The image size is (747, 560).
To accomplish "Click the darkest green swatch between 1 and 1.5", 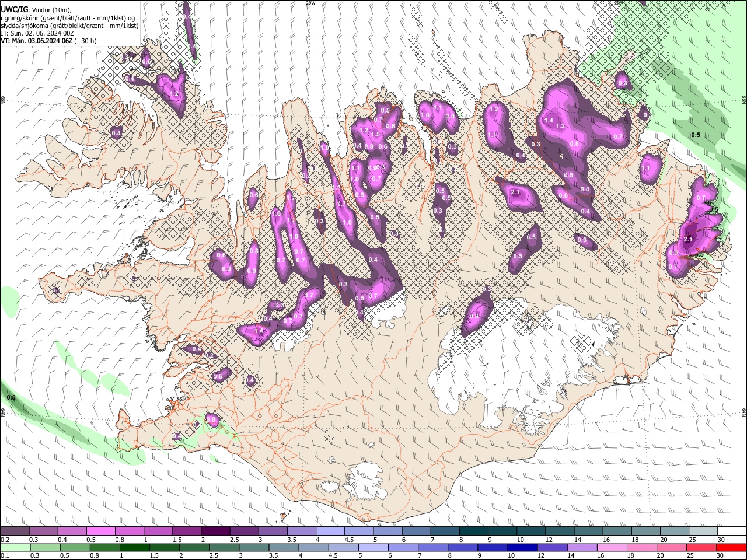I will (x=135, y=548).
